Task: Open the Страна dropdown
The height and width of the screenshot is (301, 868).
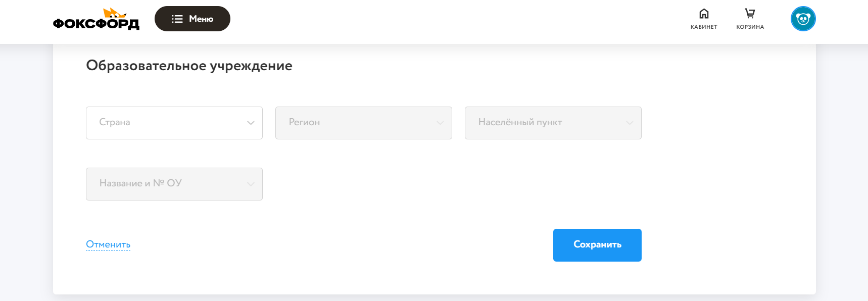Action: point(167,123)
